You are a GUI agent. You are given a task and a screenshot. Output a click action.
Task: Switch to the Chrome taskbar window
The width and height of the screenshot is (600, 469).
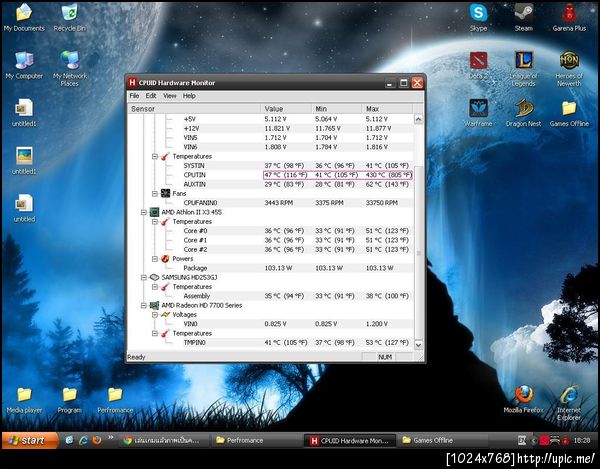(x=163, y=441)
